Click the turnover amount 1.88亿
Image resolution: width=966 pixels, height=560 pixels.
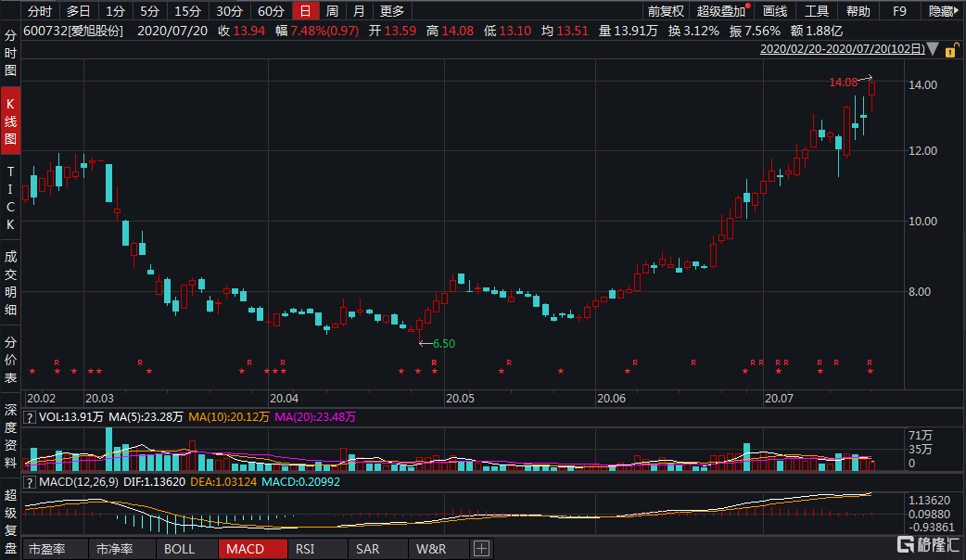pyautogui.click(x=823, y=31)
